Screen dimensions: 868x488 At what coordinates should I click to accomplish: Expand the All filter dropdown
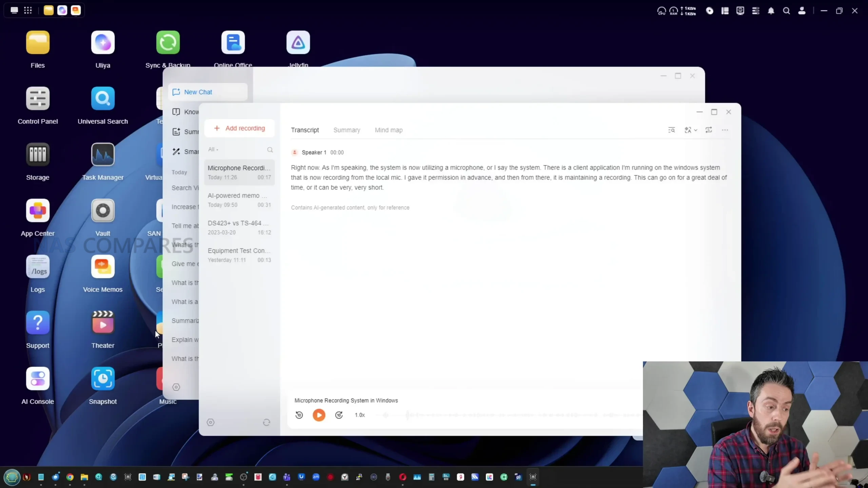pos(213,149)
